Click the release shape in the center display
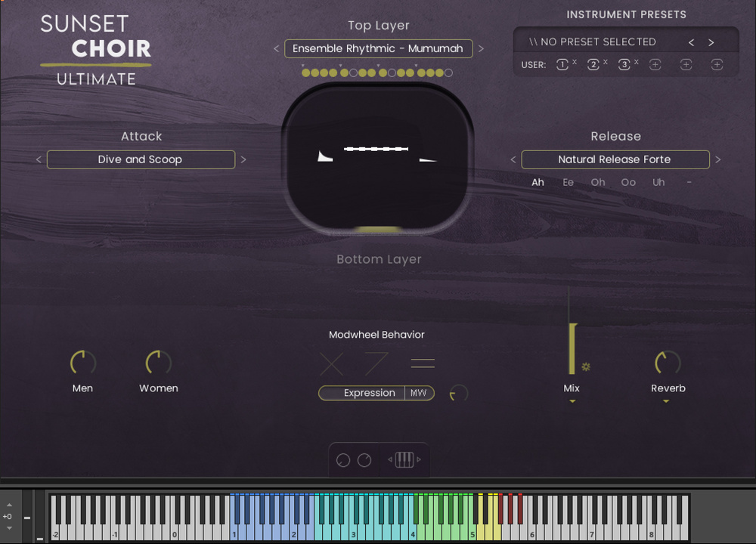The width and height of the screenshot is (756, 544). (428, 159)
